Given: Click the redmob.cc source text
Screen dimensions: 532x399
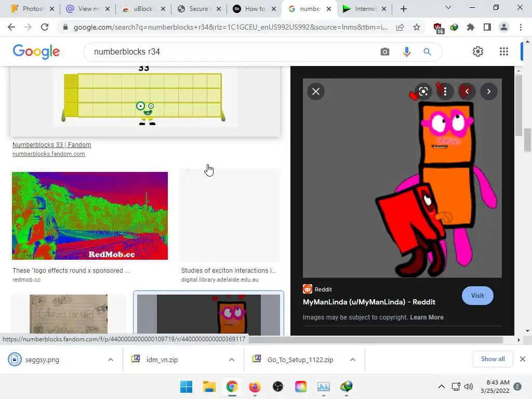Looking at the screenshot, I should 26,280.
